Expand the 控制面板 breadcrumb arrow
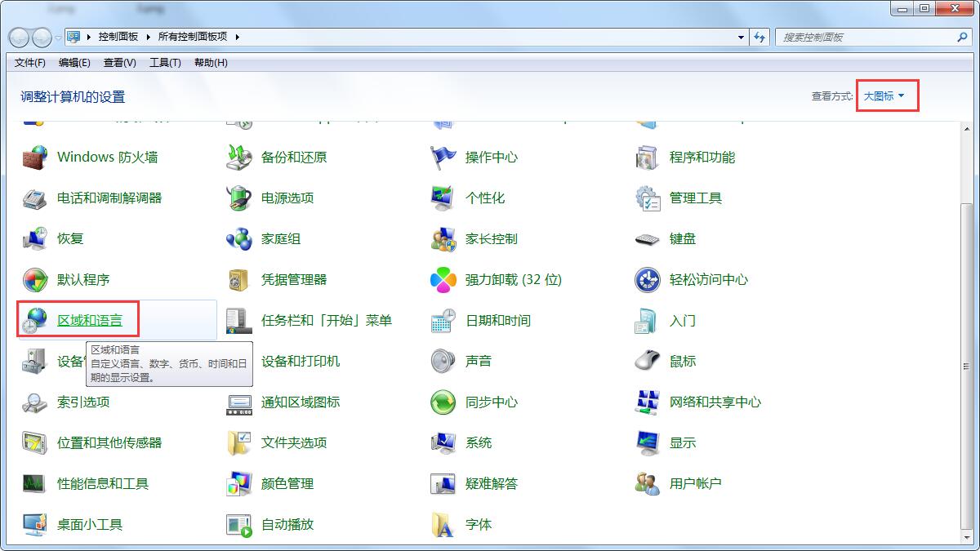Viewport: 980px width, 551px height. click(x=148, y=38)
